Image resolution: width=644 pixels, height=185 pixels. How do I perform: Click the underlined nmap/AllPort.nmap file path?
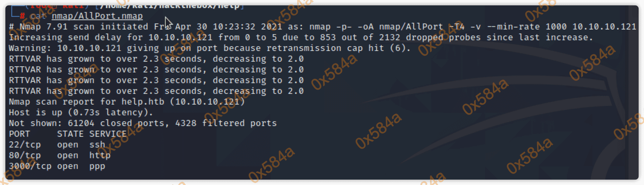97,16
